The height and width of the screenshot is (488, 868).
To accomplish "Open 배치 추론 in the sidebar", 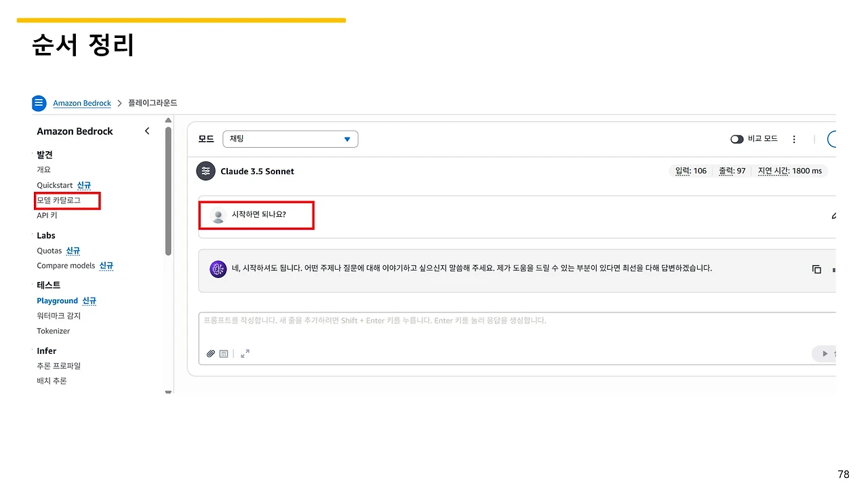I will point(52,381).
